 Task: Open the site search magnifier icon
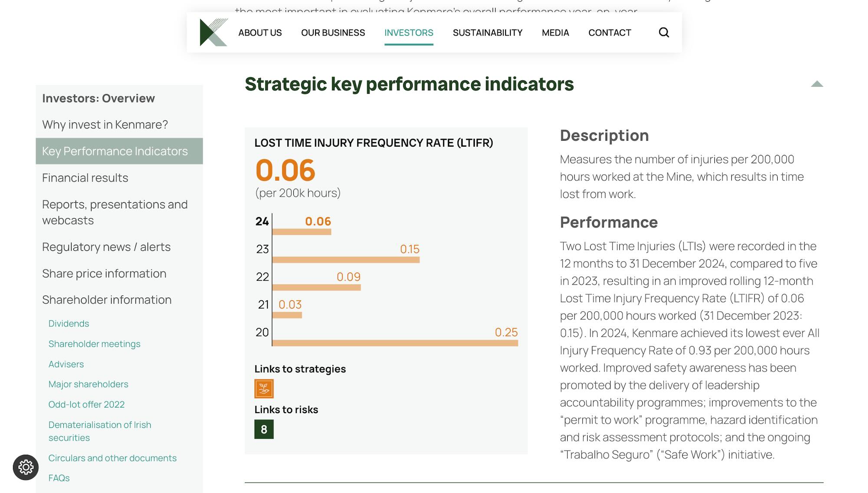coord(664,33)
